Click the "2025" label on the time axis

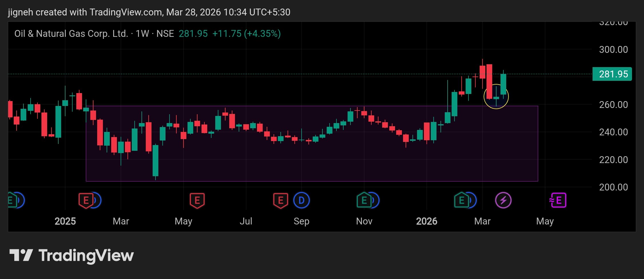tap(65, 221)
